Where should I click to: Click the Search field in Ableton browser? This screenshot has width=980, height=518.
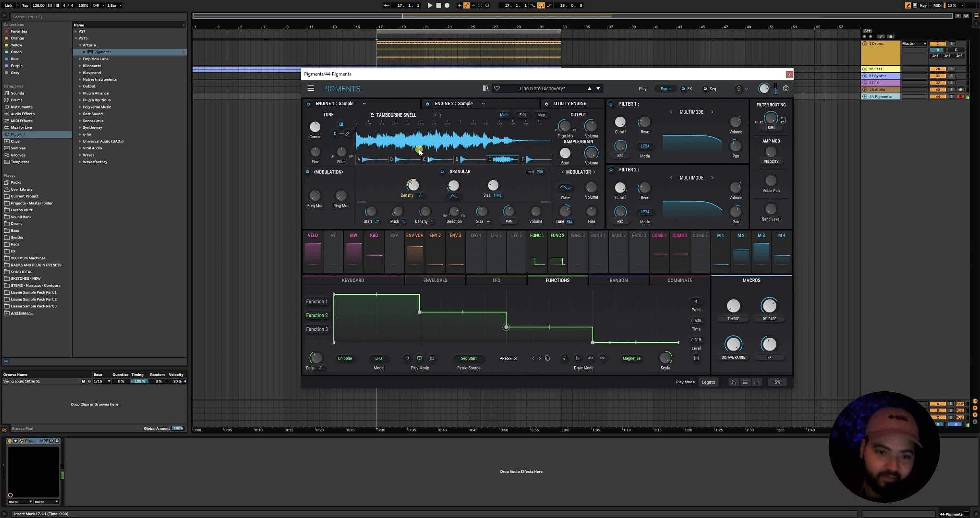pos(98,17)
